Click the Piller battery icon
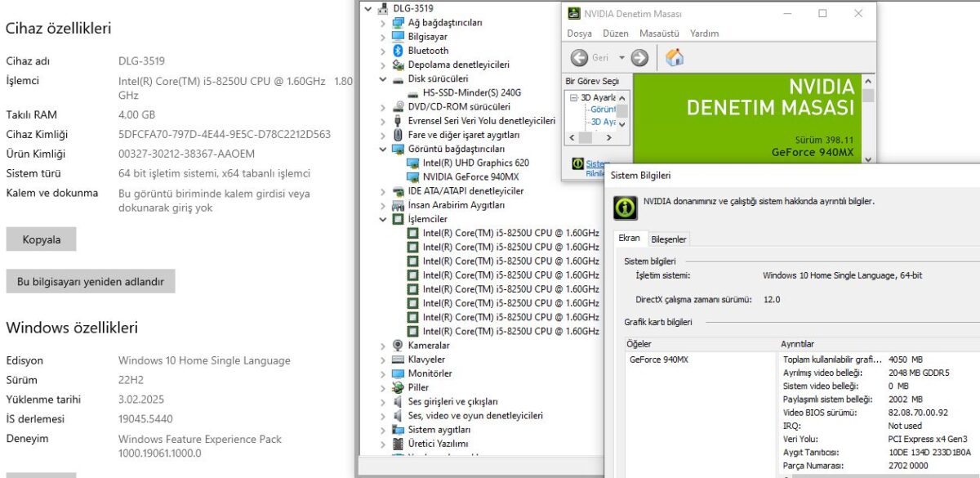Screen dimensions: 980x478 coord(398,387)
